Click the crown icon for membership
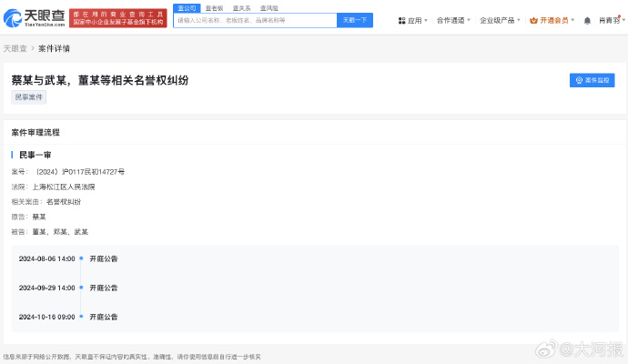This screenshot has width=628, height=364. 533,20
